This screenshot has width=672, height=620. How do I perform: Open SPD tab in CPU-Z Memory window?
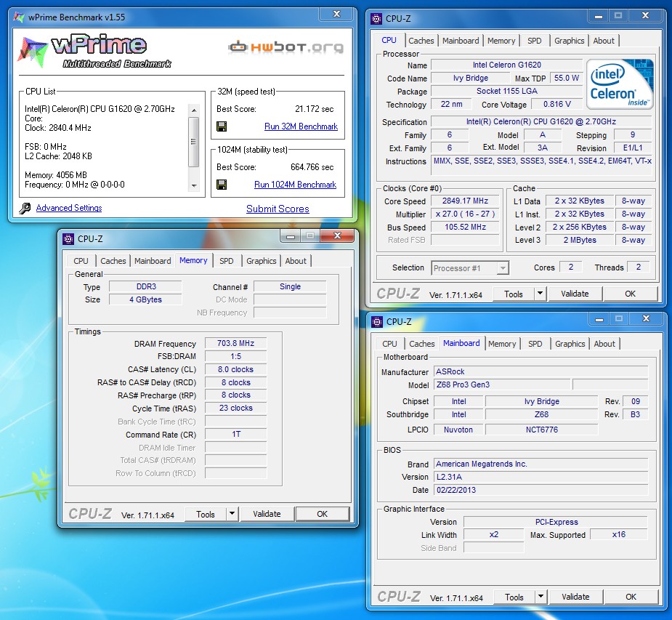click(x=226, y=261)
